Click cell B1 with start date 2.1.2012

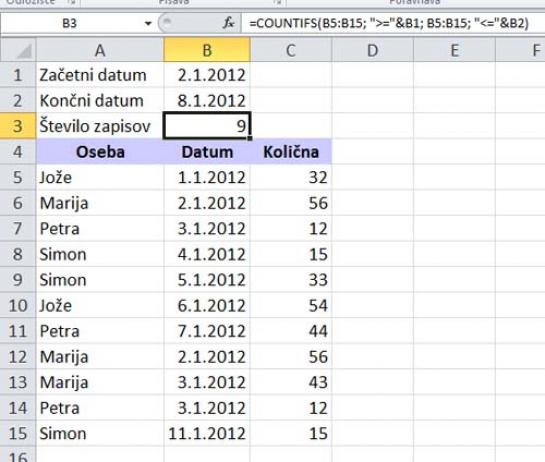point(207,75)
